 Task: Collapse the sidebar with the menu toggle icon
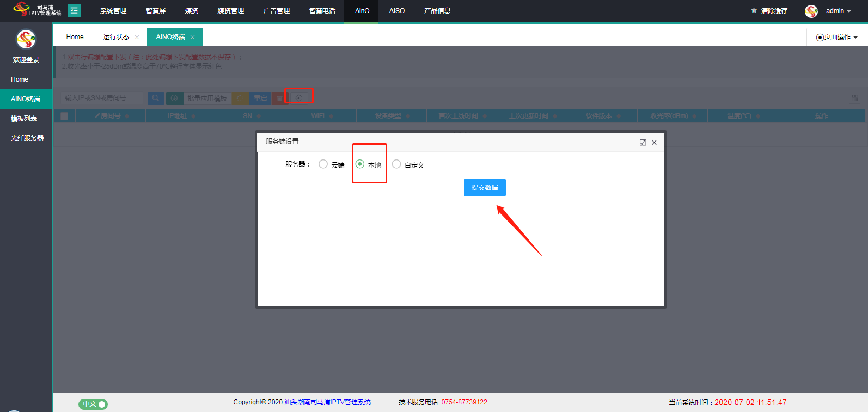point(74,11)
